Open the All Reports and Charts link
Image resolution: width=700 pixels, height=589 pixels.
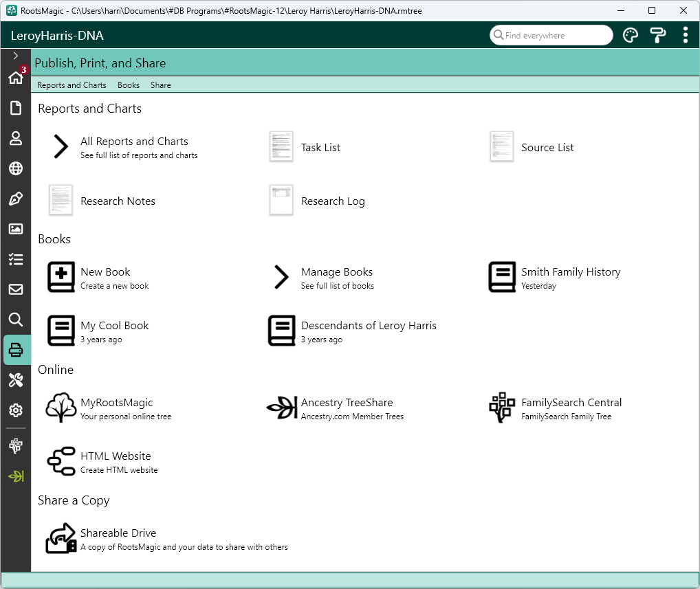click(x=134, y=141)
